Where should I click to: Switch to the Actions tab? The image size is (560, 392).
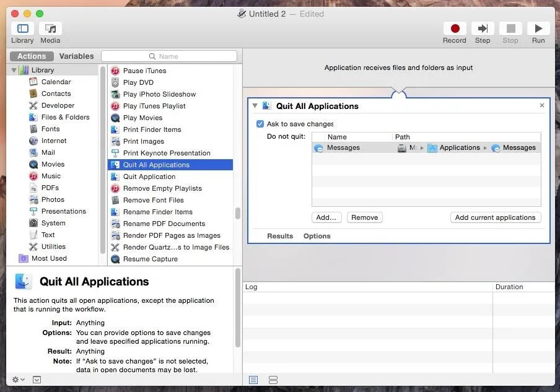(32, 56)
